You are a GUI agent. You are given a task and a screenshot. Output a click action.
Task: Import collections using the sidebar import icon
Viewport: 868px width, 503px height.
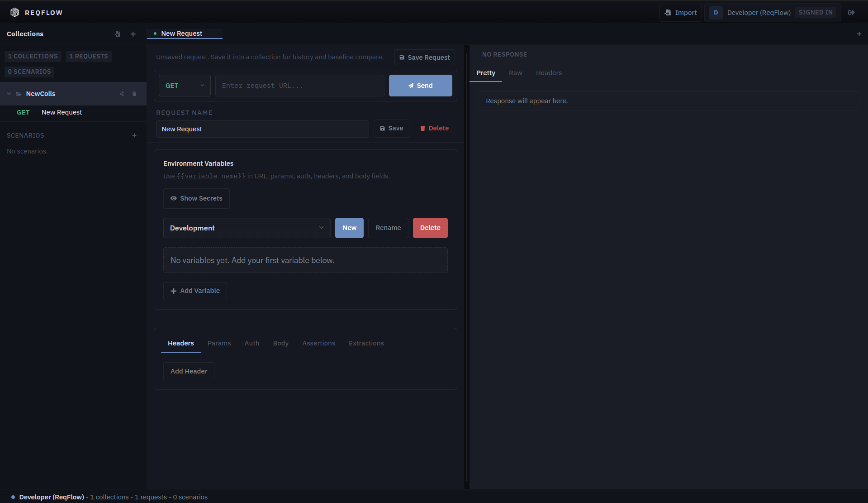(117, 34)
